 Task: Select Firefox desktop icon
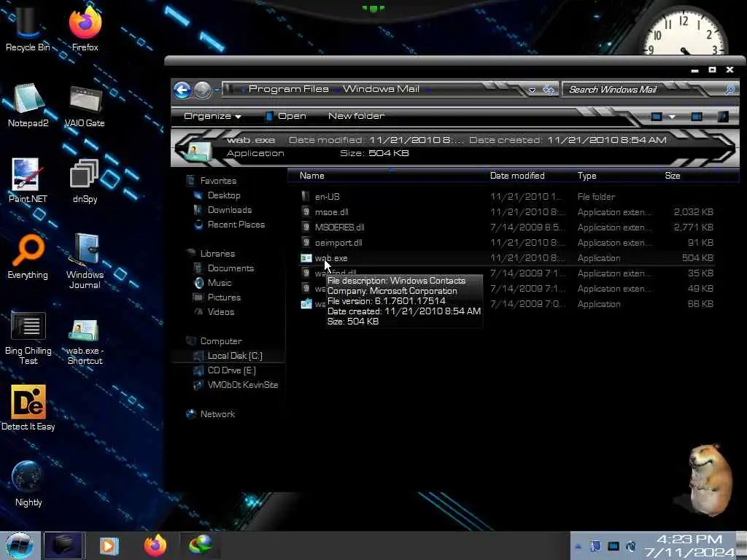[85, 29]
